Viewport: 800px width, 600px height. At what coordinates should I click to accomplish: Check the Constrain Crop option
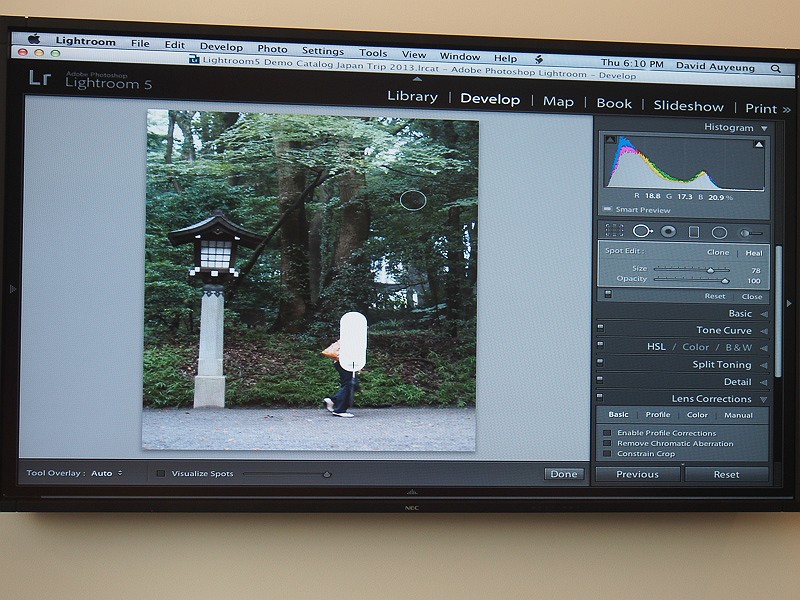(x=607, y=453)
